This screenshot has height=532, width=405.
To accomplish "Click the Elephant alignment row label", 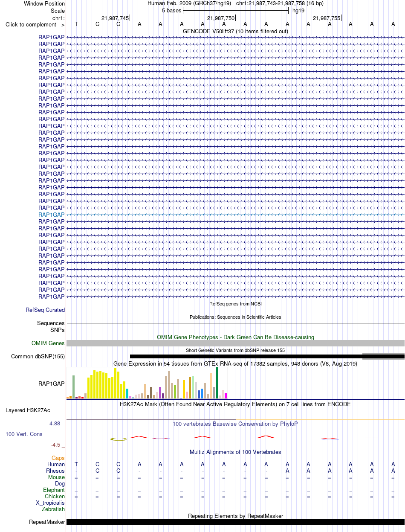I will [54, 490].
